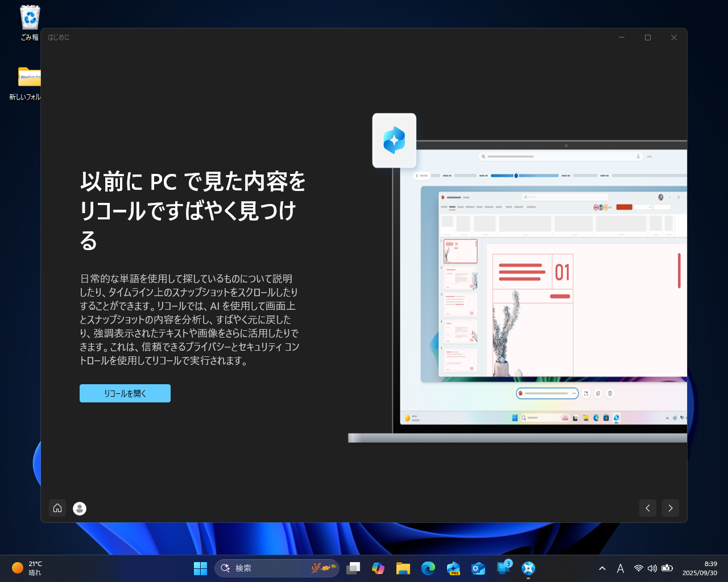This screenshot has height=582, width=728.
Task: Open Copilot from the taskbar
Action: pos(378,568)
